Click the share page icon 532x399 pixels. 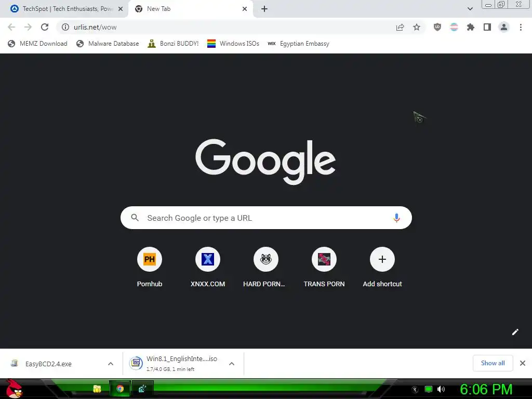(x=400, y=27)
